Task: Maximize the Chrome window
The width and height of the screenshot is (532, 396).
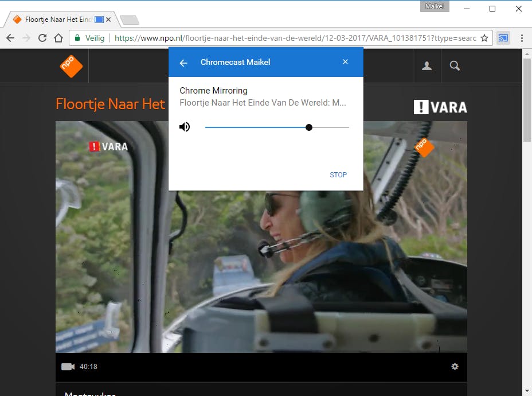Action: pos(492,9)
